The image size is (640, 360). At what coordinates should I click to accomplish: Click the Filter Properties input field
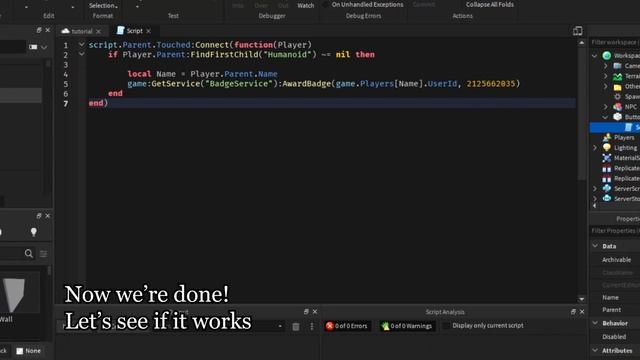point(615,231)
